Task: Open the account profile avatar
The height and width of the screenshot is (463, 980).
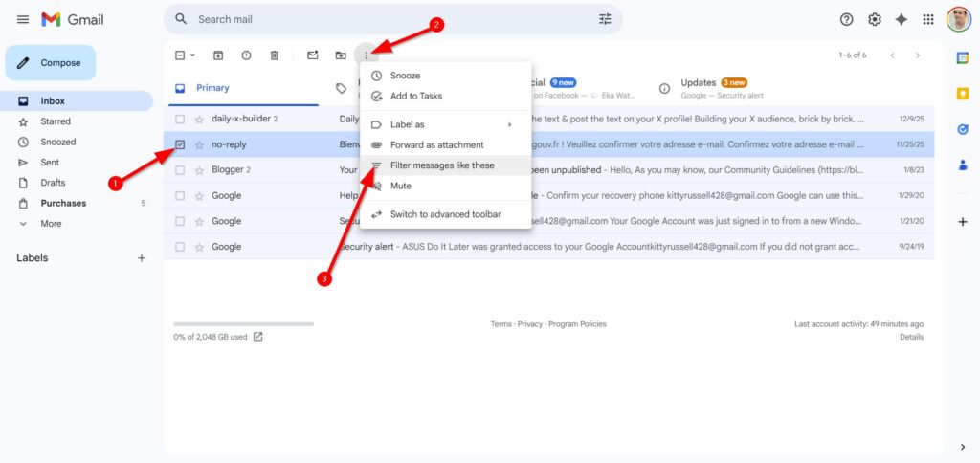Action: (958, 19)
